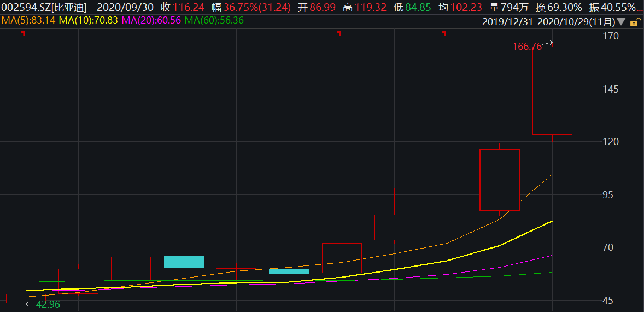Select the red cross doji candle near 60
Screen dimensions: 644x312
coord(236,269)
